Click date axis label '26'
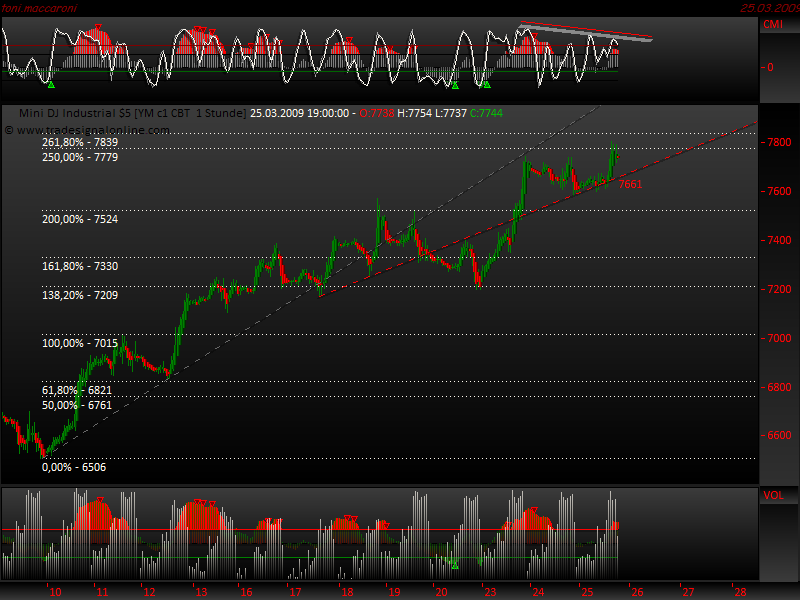The width and height of the screenshot is (800, 600). coord(637,592)
